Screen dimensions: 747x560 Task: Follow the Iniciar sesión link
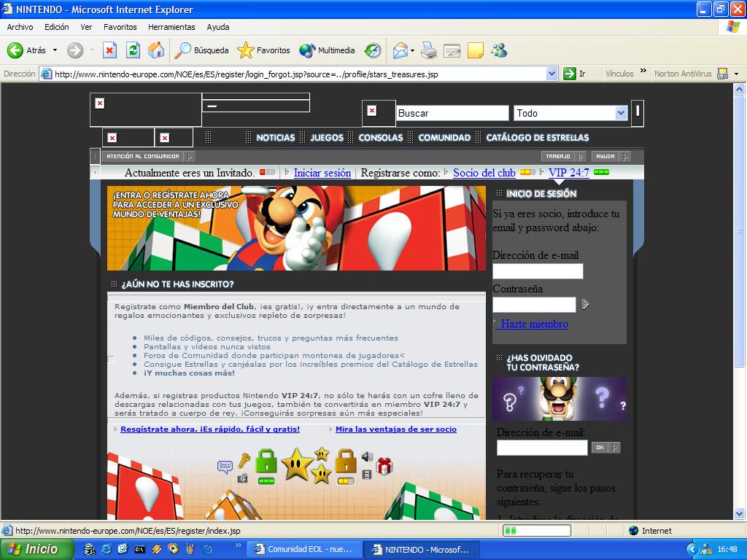[x=322, y=173]
